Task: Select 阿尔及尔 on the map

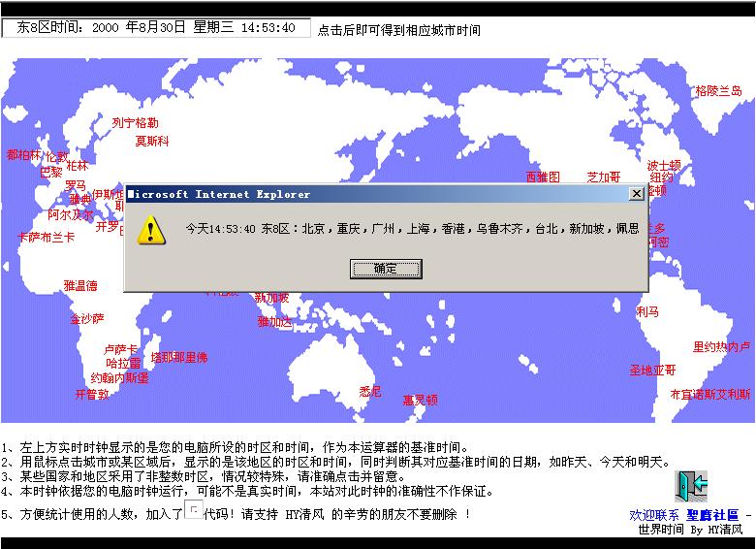Action: (71, 214)
